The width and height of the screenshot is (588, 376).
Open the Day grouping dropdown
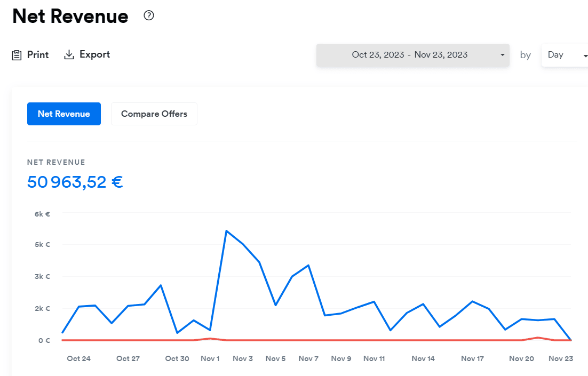[565, 55]
